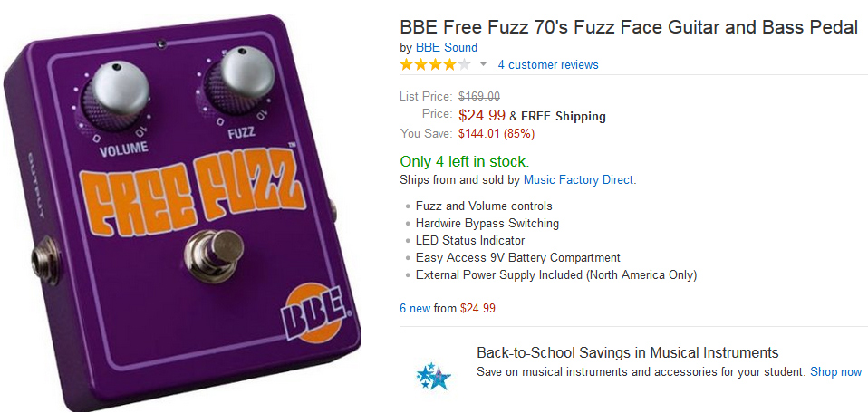View the 6 new offers link

(x=415, y=308)
